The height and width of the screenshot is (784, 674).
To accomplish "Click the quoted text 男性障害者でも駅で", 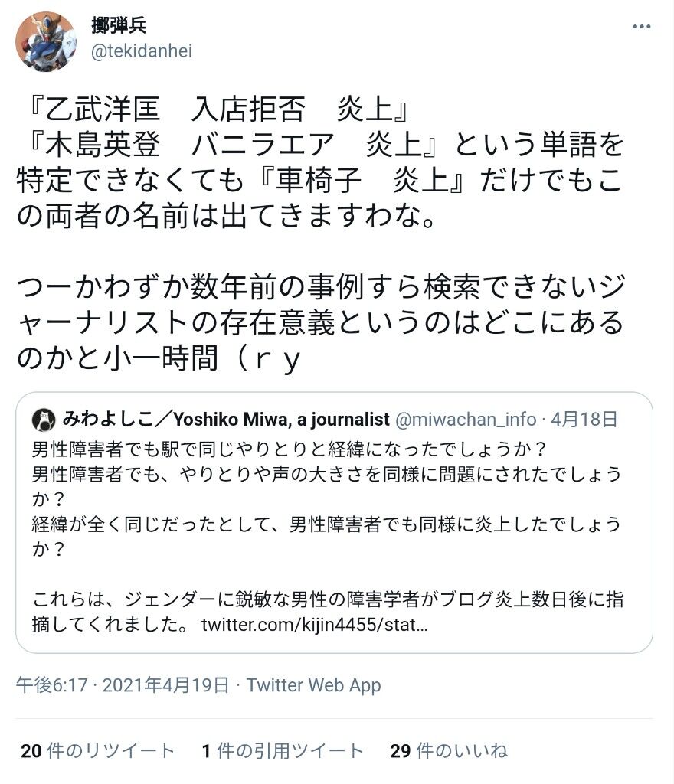I will (x=289, y=449).
